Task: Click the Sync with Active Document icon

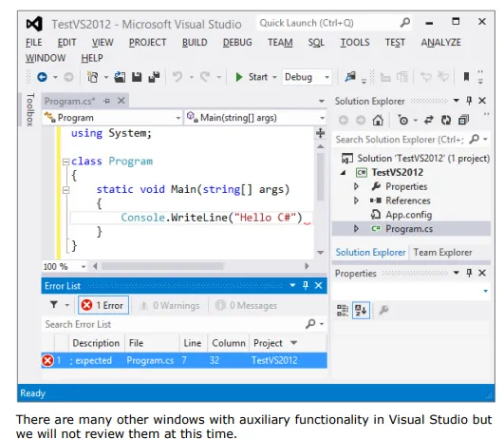Action: click(428, 121)
